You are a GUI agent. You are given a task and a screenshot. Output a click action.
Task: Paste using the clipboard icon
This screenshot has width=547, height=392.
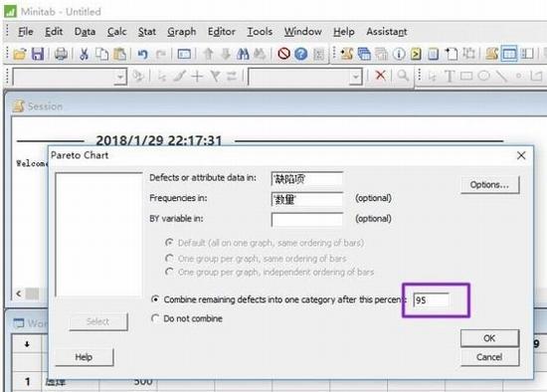(x=119, y=54)
